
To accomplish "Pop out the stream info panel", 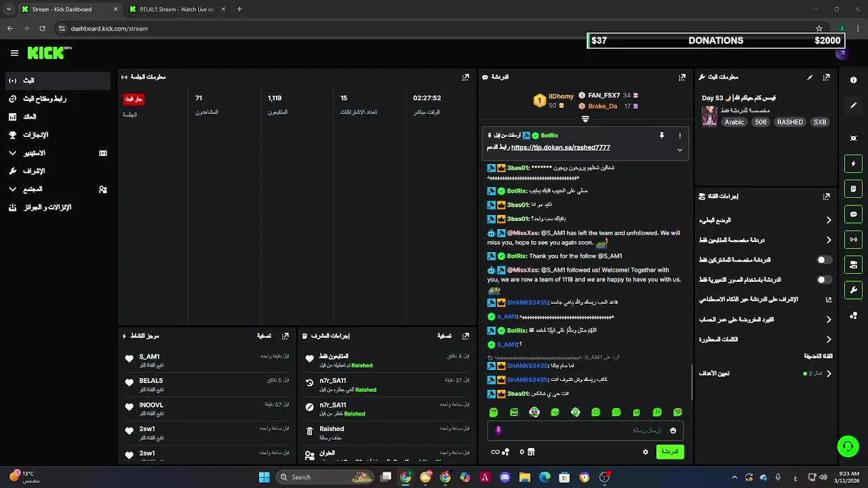I will [826, 77].
